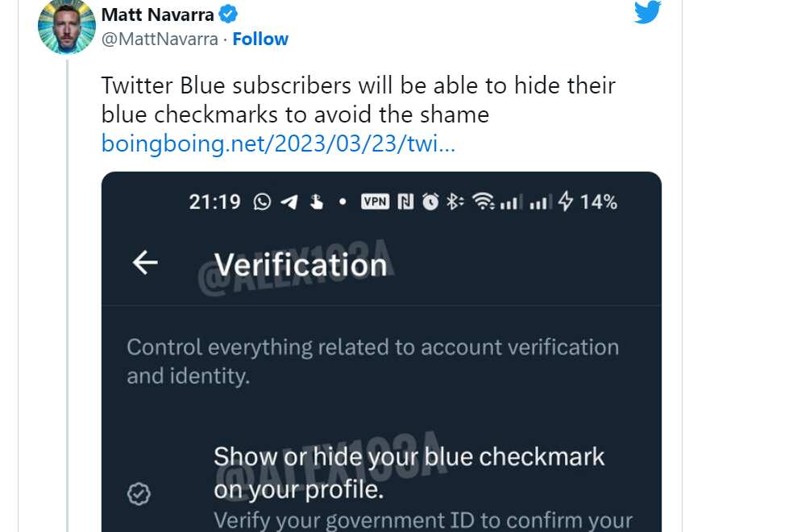Select the Twitter bird logo

(x=647, y=13)
